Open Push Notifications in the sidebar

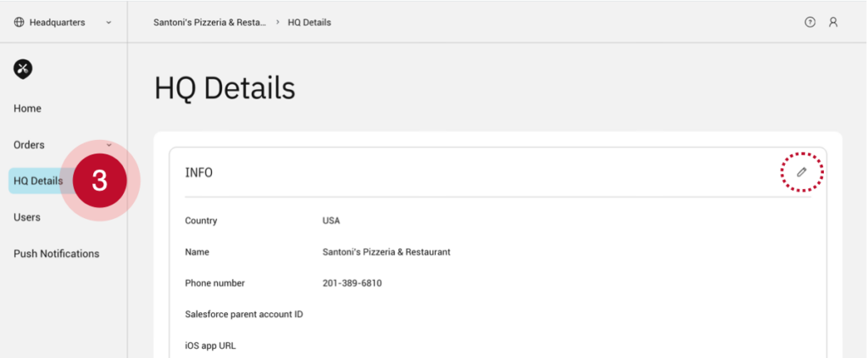56,254
